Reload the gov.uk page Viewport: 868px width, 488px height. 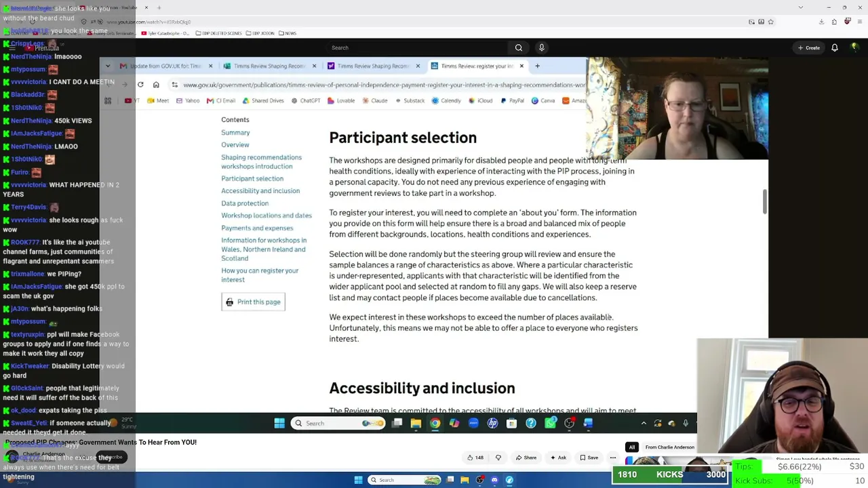(x=140, y=85)
